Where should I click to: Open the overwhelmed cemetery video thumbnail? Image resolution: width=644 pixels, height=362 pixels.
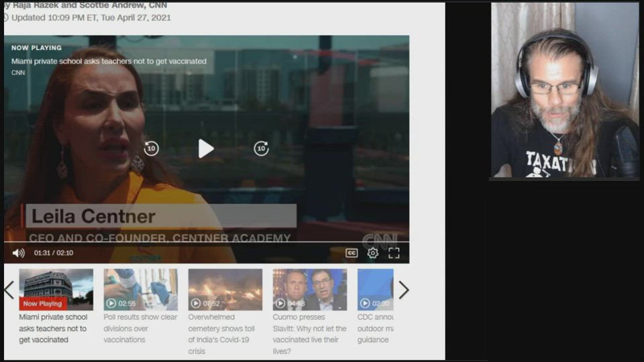coord(225,289)
